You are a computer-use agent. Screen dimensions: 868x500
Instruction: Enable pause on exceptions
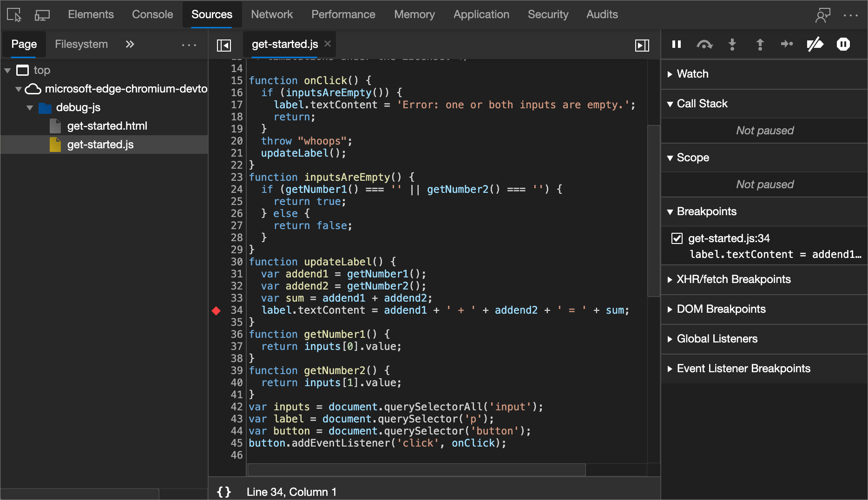click(x=843, y=44)
